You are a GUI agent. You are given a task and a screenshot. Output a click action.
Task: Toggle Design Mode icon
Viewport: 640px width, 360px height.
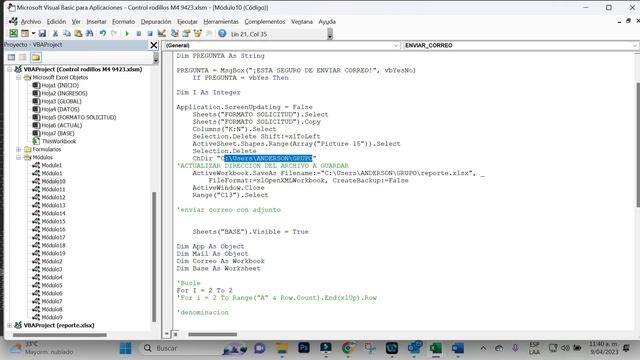point(162,33)
